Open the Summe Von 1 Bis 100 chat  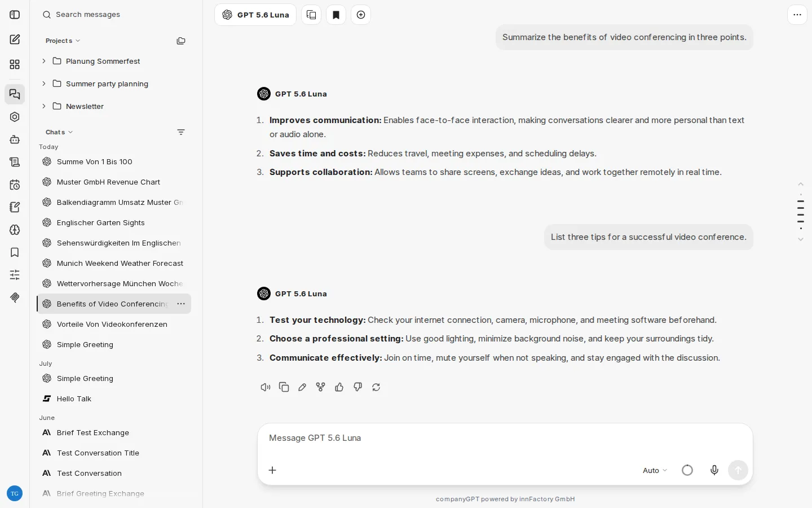(x=114, y=161)
